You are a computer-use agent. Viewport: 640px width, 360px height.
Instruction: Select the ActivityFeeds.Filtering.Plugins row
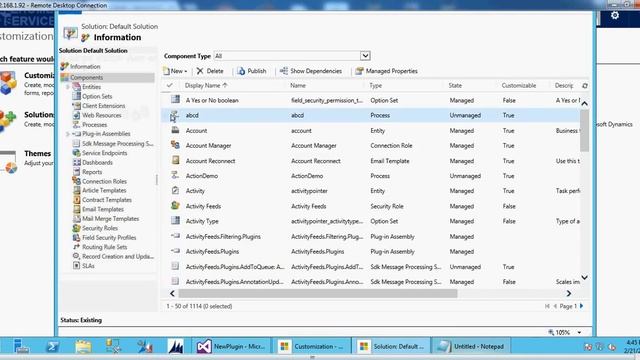coord(371,236)
